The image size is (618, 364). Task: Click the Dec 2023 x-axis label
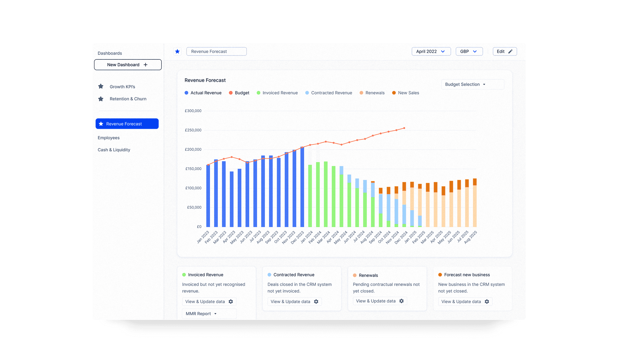298,238
